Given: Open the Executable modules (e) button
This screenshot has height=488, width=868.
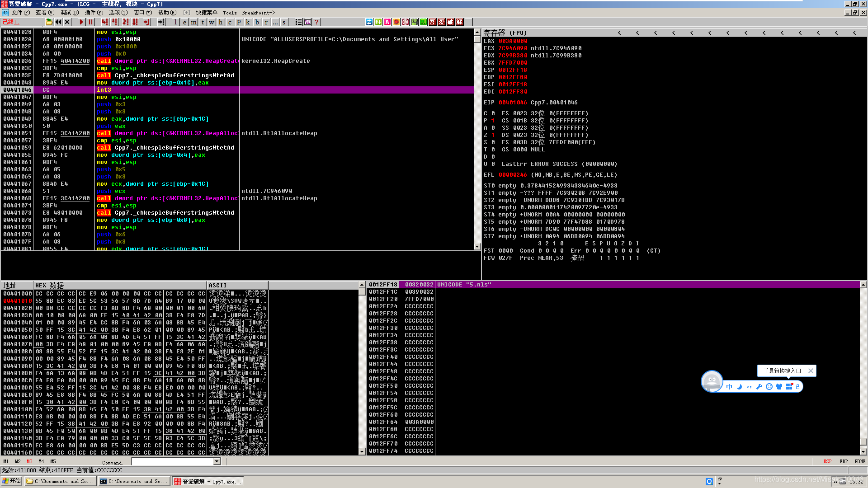Looking at the screenshot, I should (184, 22).
